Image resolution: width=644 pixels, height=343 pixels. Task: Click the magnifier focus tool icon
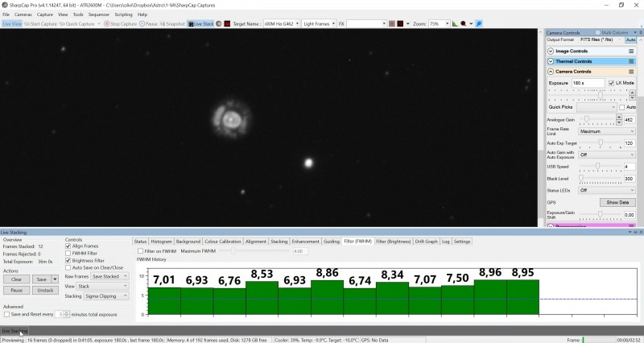pos(464,24)
